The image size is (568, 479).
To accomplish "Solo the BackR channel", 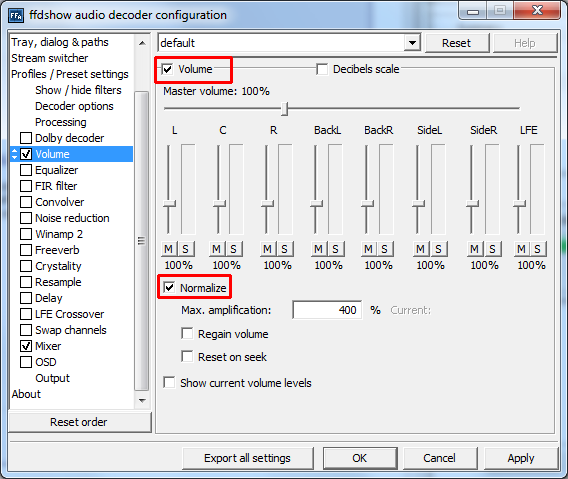I will pyautogui.click(x=385, y=249).
